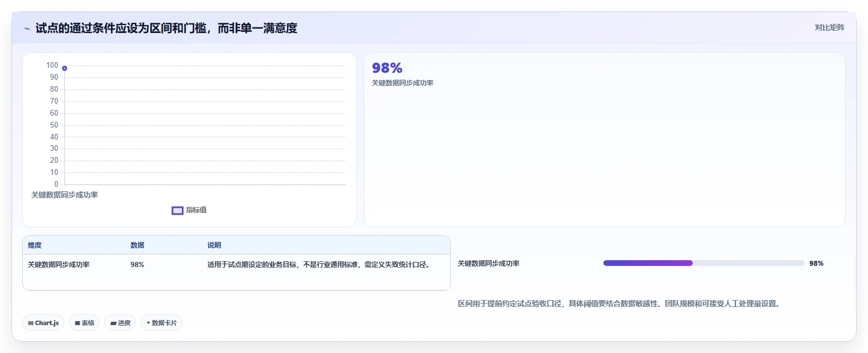
Task: Click the 数据 column header
Action: pos(137,245)
